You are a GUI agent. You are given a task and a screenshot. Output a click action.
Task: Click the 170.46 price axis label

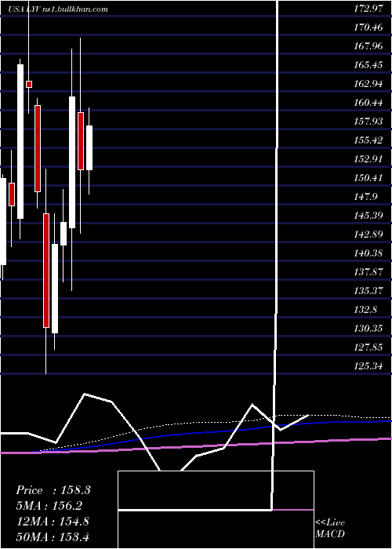(369, 27)
